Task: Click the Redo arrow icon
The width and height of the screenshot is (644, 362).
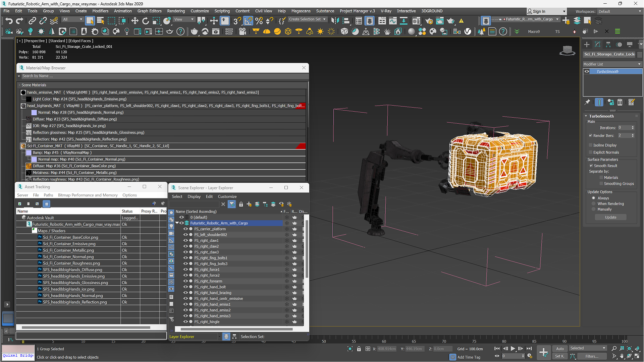Action: click(x=19, y=21)
